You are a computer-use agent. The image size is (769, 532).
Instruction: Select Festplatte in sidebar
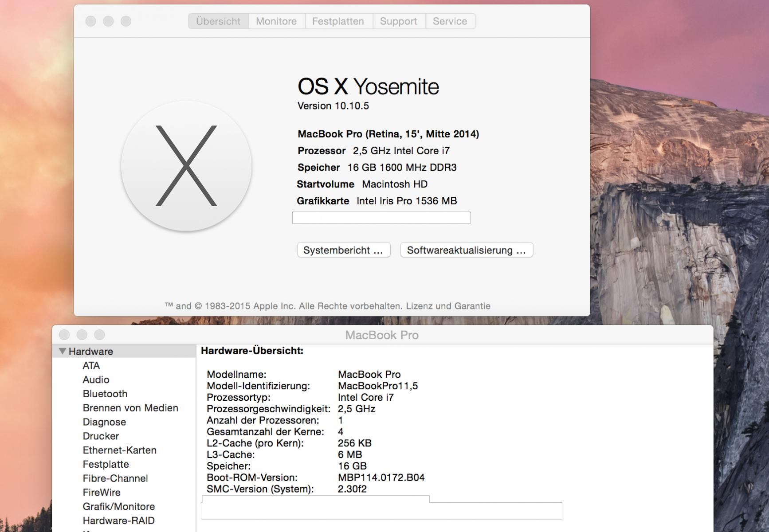[106, 465]
